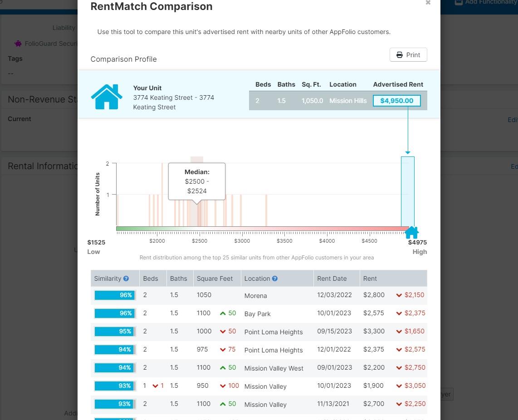
Task: Click the tall blue bar for your unit in chart
Action: click(x=408, y=192)
